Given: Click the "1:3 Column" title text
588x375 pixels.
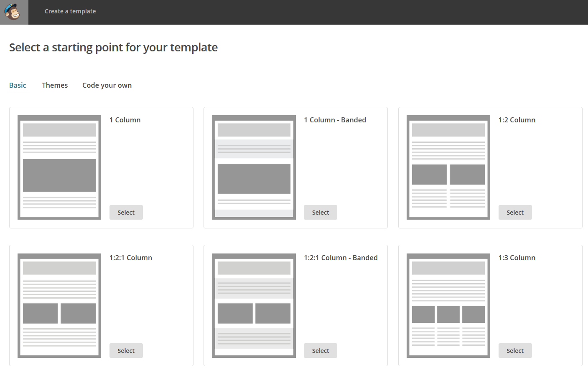Looking at the screenshot, I should coord(517,258).
